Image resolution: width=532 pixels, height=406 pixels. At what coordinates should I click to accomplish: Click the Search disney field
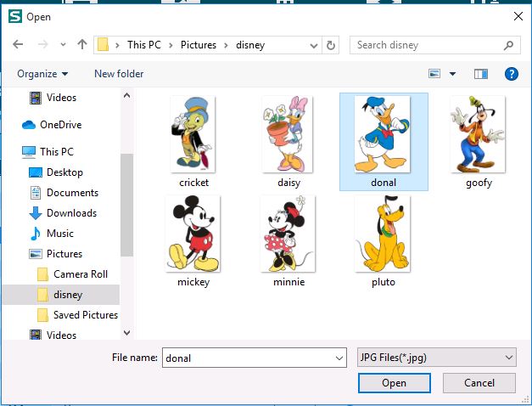click(x=435, y=45)
